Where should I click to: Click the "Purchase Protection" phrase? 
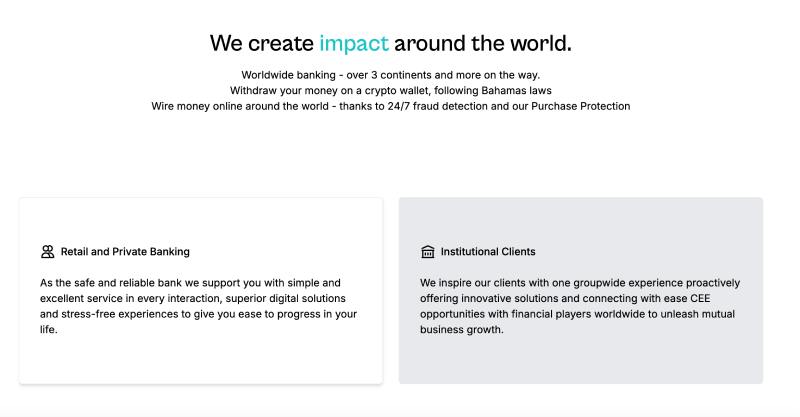tap(580, 106)
